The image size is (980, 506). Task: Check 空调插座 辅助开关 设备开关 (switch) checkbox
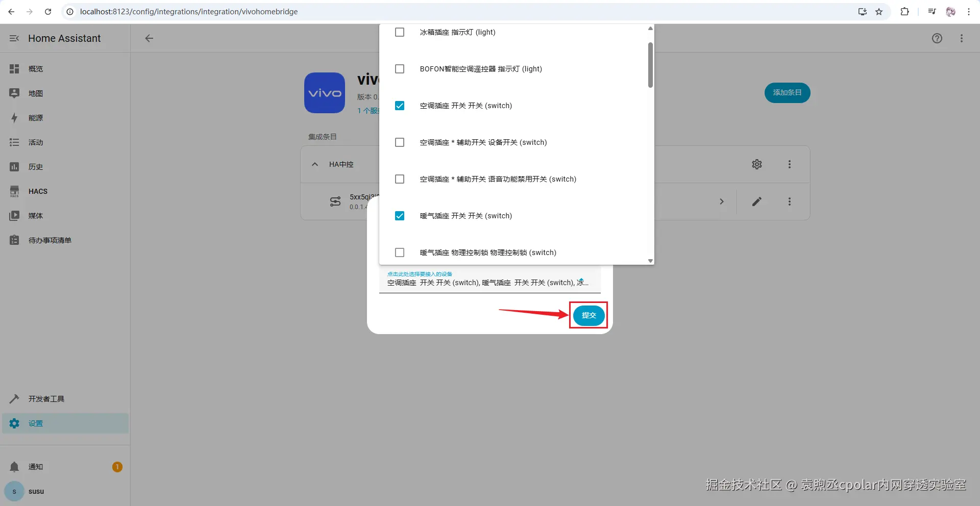[x=400, y=142]
